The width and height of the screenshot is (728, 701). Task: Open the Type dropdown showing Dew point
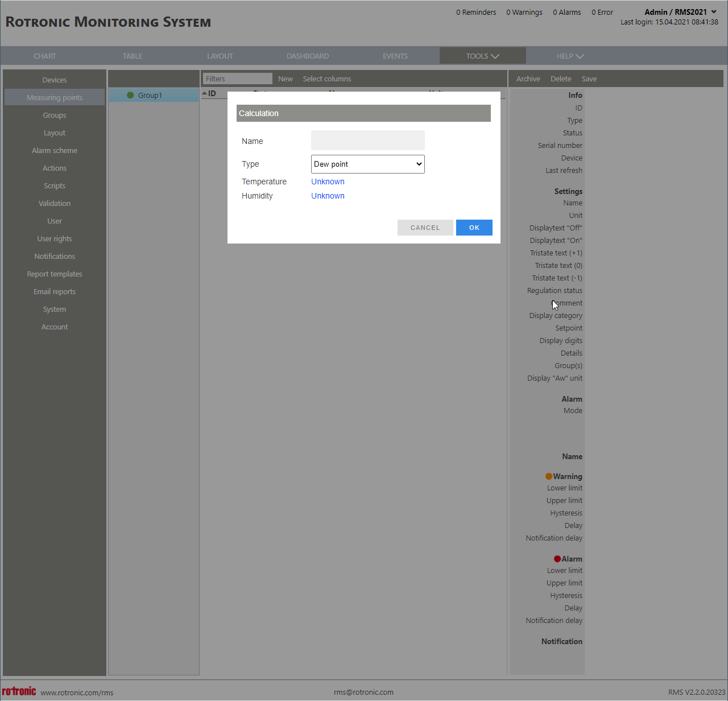(x=368, y=164)
